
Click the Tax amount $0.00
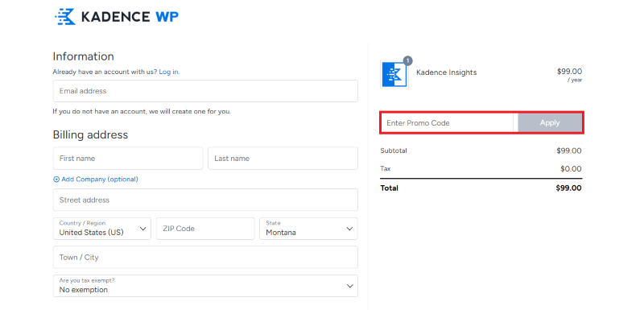571,169
